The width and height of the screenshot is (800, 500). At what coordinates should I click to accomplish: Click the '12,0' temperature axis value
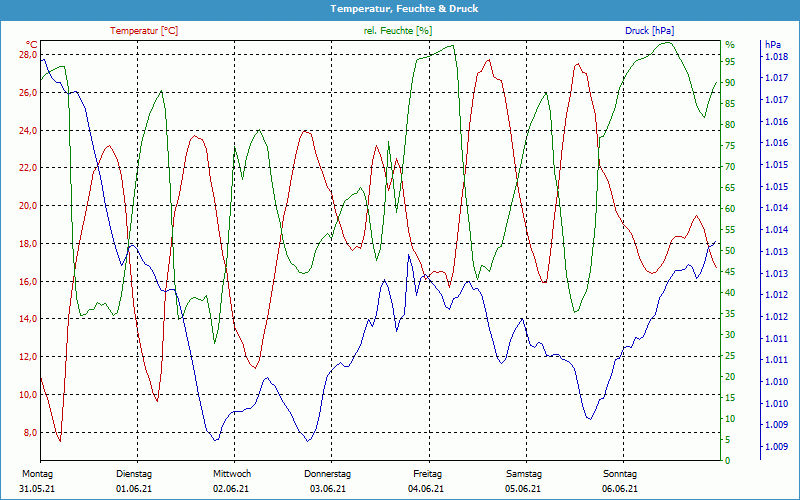(28, 357)
